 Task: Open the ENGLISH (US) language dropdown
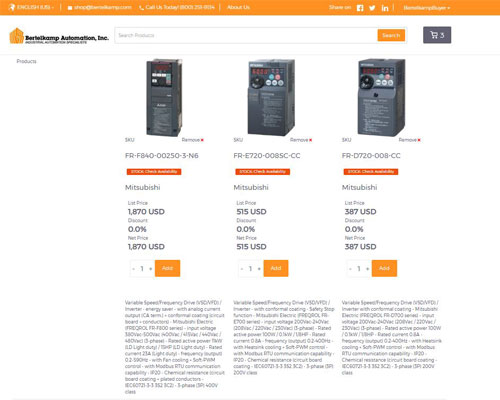click(x=31, y=7)
